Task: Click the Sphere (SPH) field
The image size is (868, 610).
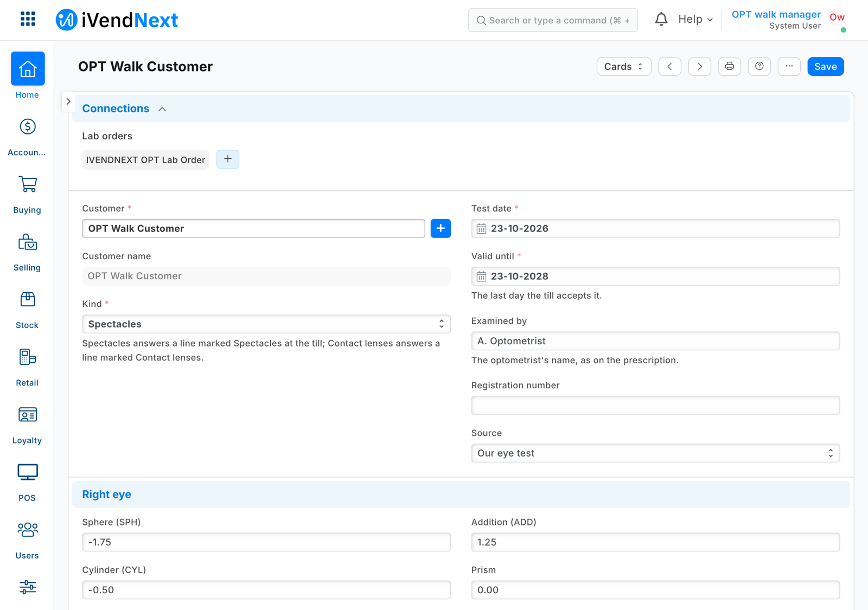Action: pos(266,542)
